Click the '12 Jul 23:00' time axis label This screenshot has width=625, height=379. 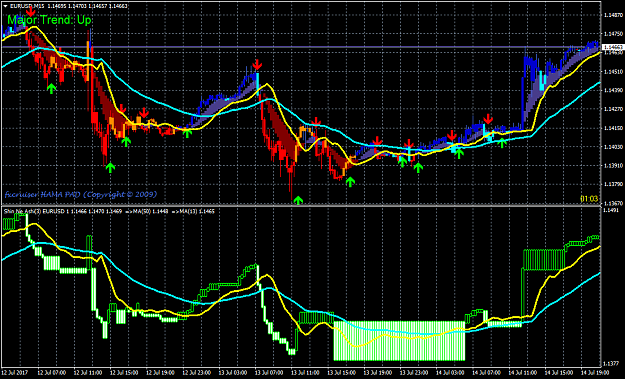(197, 373)
